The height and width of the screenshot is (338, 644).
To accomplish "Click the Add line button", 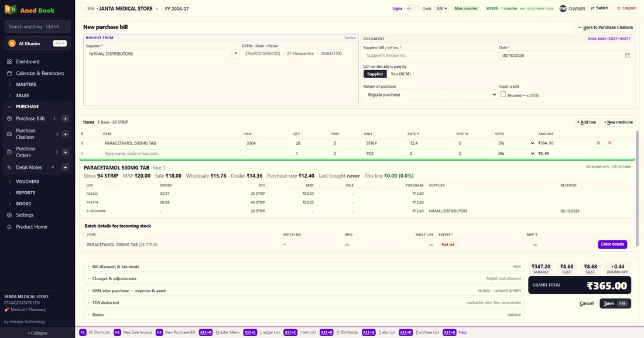I will click(x=587, y=122).
